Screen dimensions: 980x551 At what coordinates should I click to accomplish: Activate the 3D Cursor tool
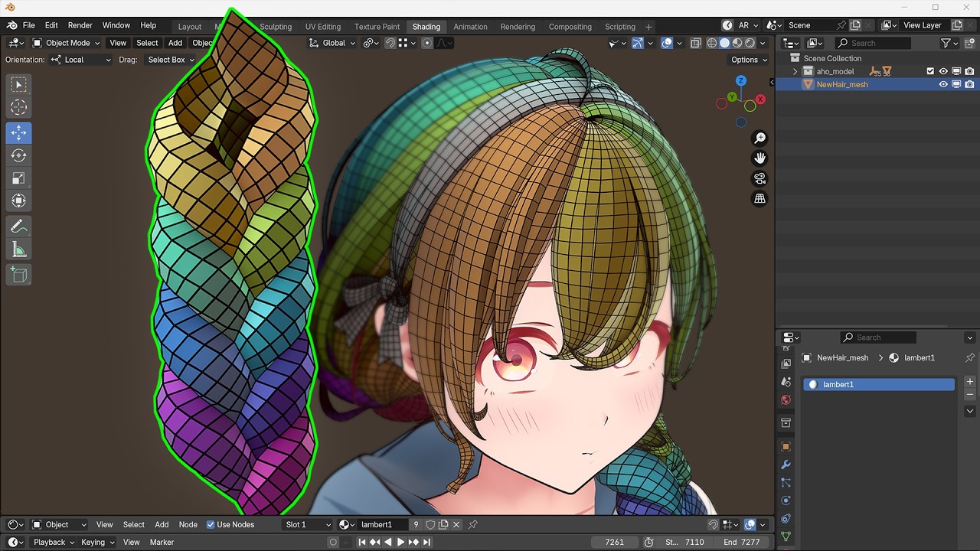point(19,108)
